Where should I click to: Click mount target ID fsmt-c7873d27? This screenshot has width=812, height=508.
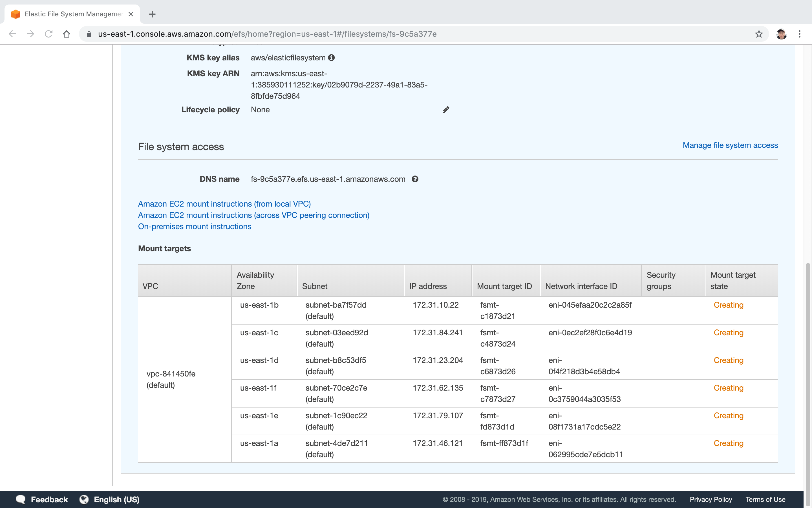(498, 393)
